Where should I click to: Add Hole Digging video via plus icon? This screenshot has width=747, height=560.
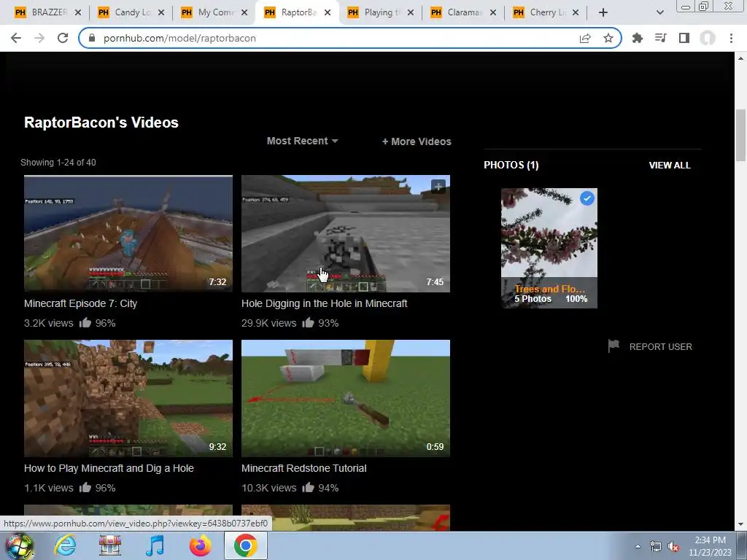pyautogui.click(x=438, y=187)
